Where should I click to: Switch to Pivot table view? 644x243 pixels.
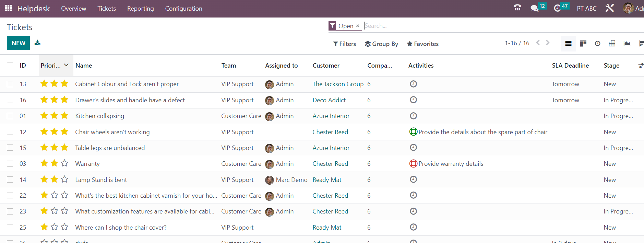click(612, 44)
